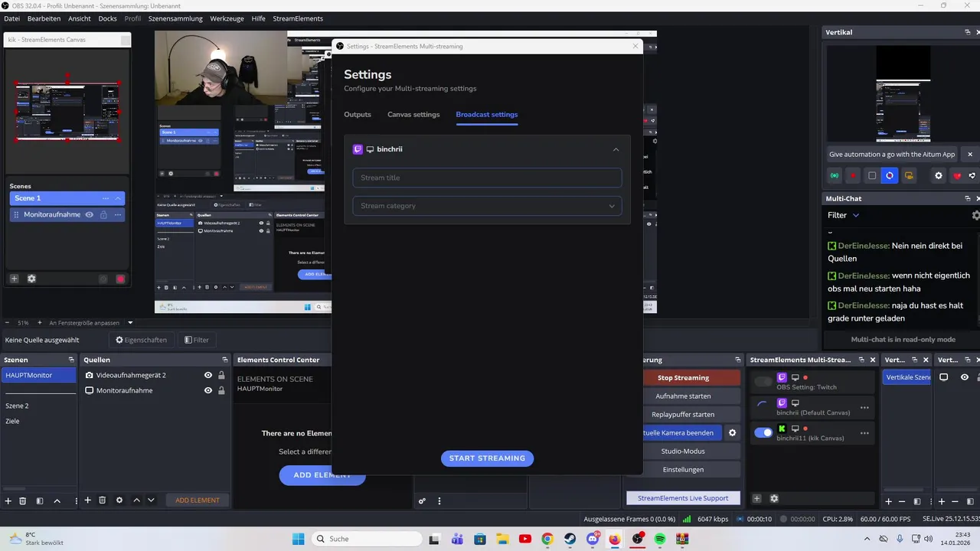980x551 pixels.
Task: Add a new scene in Szenen dock
Action: coord(8,500)
